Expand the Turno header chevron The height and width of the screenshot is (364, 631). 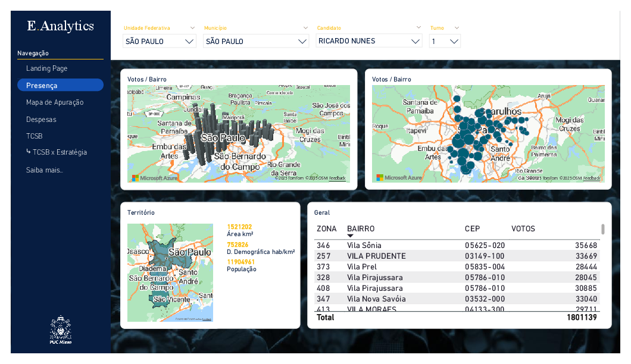coord(457,28)
